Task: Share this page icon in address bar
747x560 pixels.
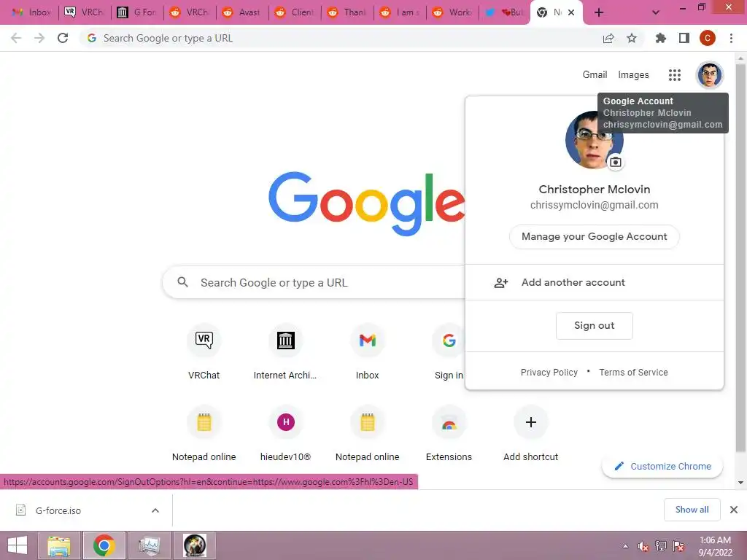Action: click(x=608, y=38)
